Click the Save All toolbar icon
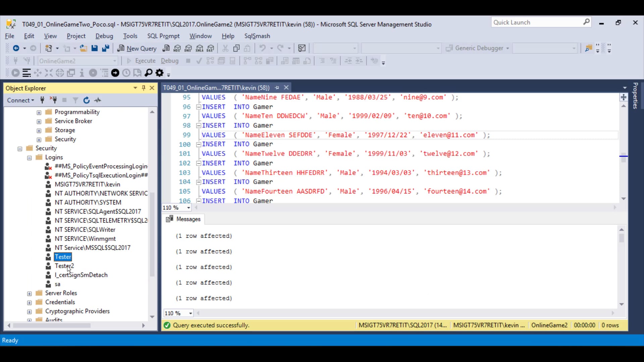Screen dimensions: 644x362 106,48
